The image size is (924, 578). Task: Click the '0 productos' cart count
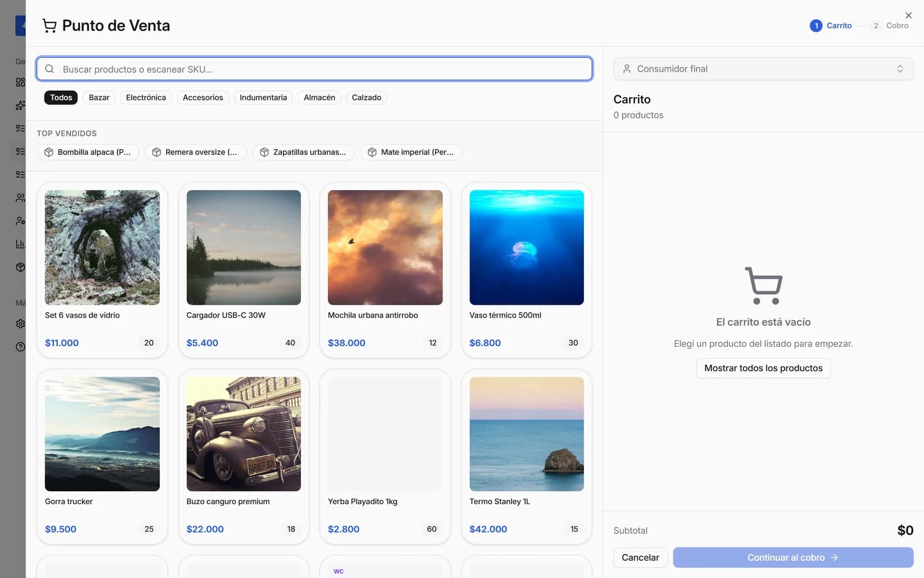[x=638, y=115]
